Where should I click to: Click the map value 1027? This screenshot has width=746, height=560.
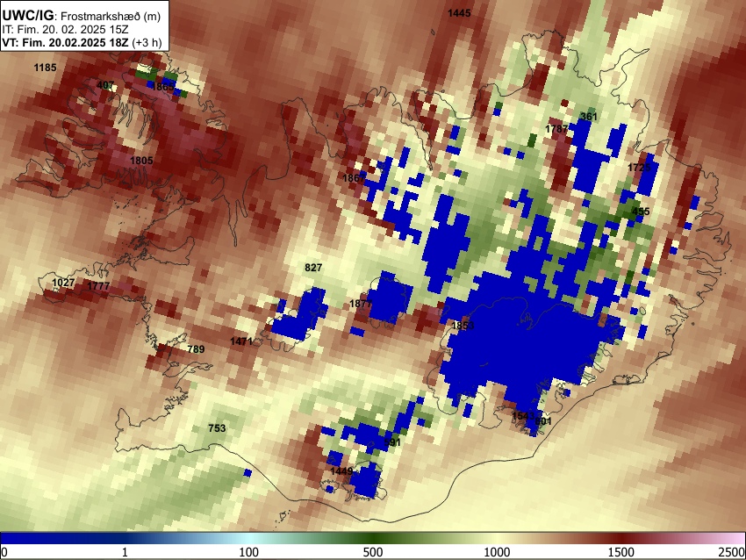click(x=63, y=283)
